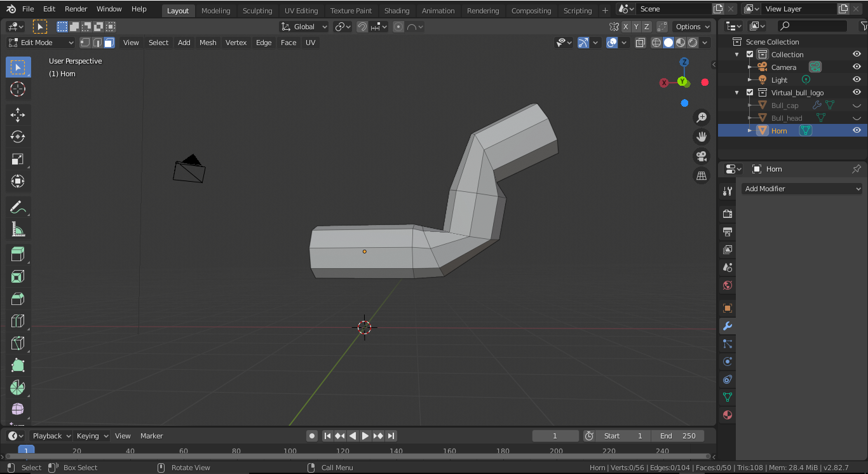
Task: Switch perspective/orthographic grid icon
Action: (702, 176)
